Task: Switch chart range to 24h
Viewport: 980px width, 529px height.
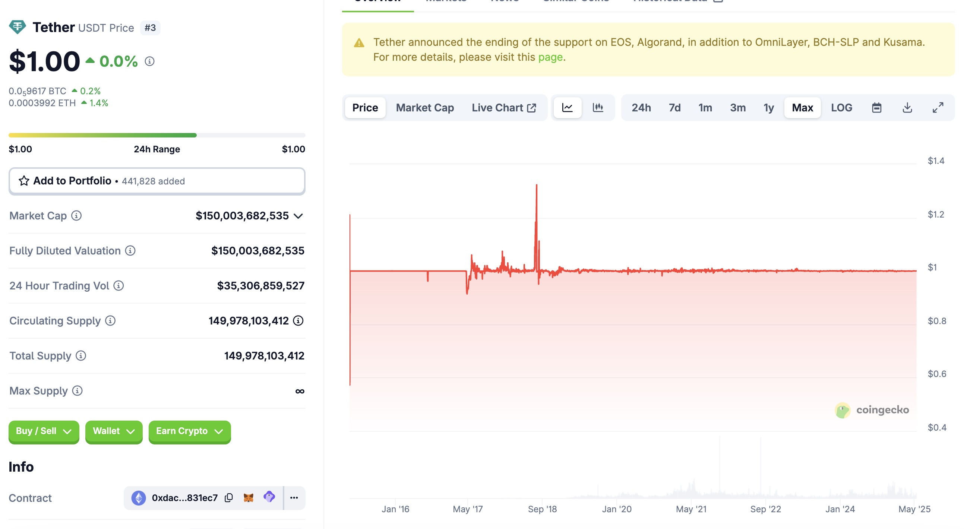Action: (641, 108)
